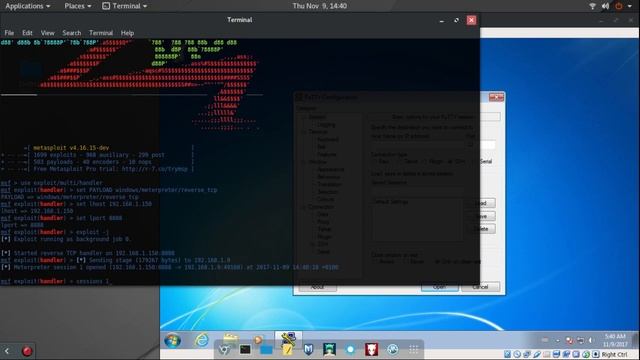This screenshot has width=640, height=360.
Task: Click the PuTTY About button
Action: pyautogui.click(x=318, y=287)
